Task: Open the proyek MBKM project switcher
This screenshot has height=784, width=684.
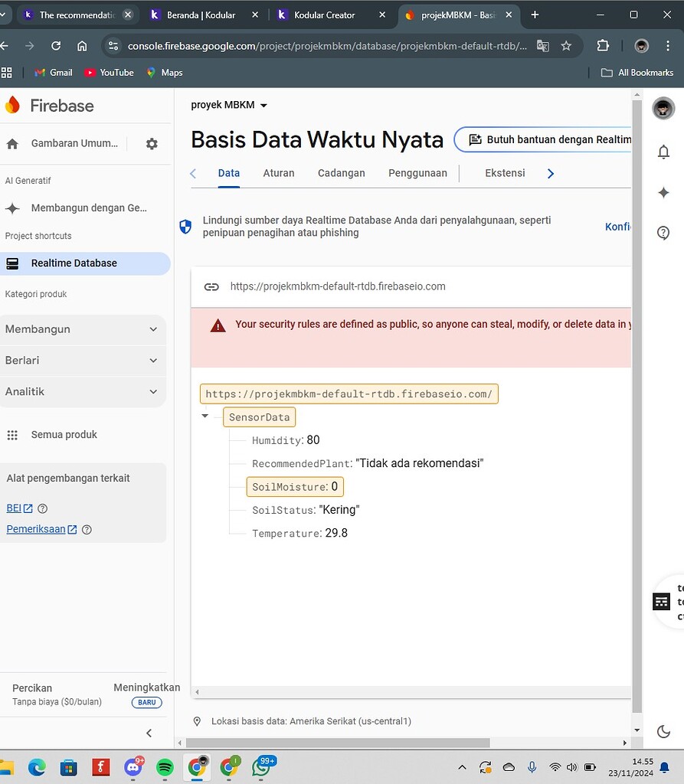Action: (x=228, y=106)
